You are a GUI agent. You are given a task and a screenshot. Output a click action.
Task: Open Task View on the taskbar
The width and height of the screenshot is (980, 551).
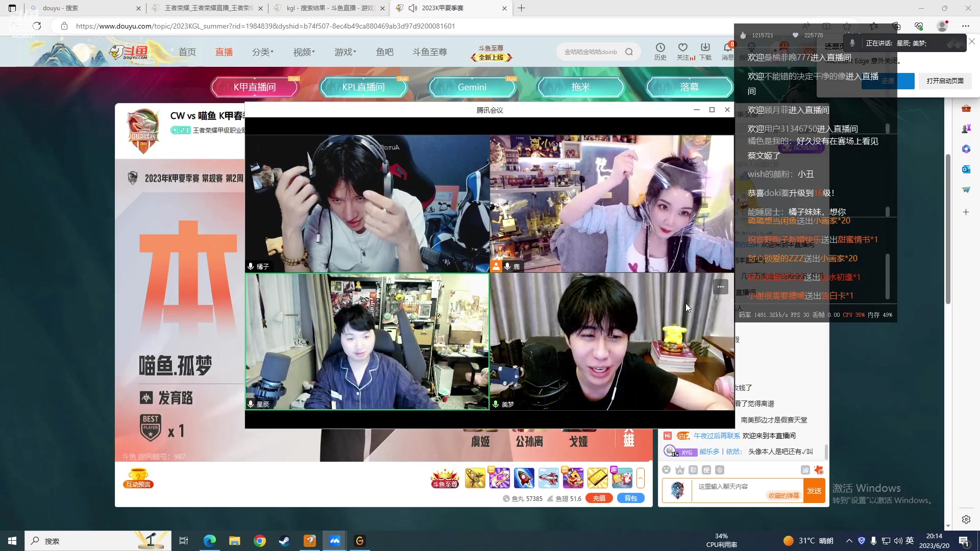coord(184,541)
